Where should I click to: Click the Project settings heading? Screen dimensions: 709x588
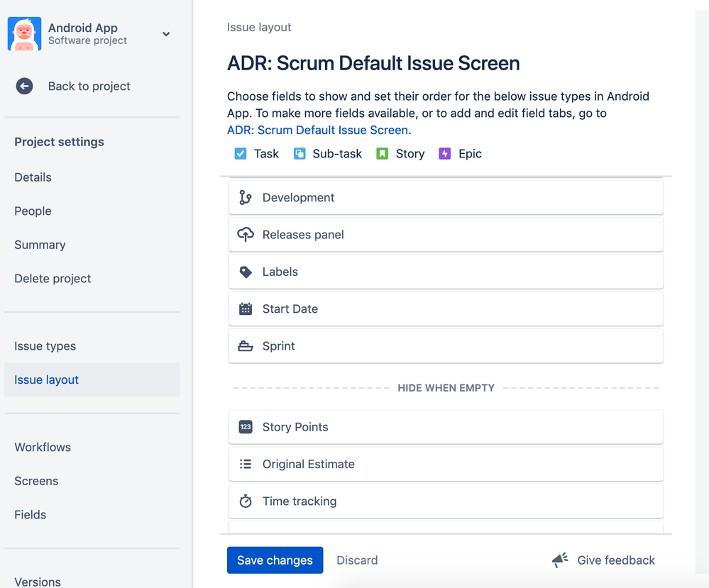pos(59,142)
